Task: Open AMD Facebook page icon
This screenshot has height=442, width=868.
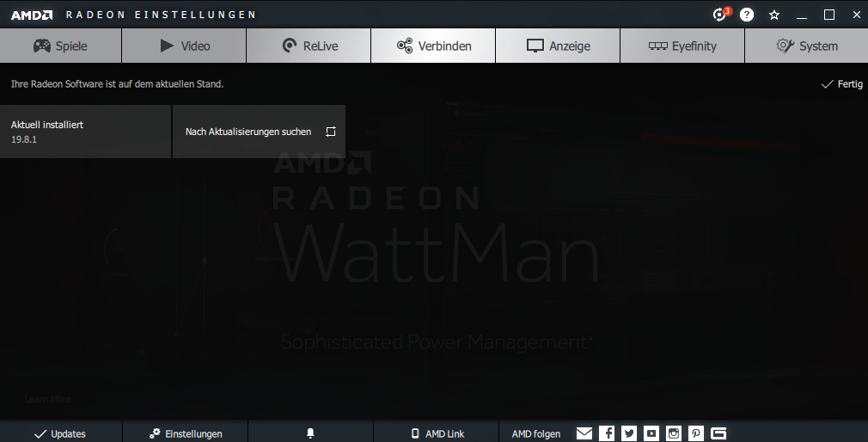Action: point(607,433)
